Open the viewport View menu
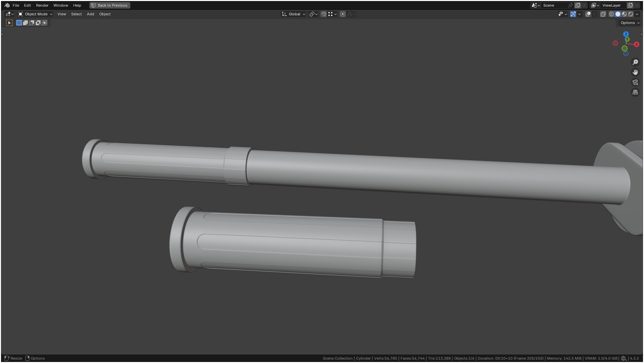The image size is (644, 363). coord(62,14)
